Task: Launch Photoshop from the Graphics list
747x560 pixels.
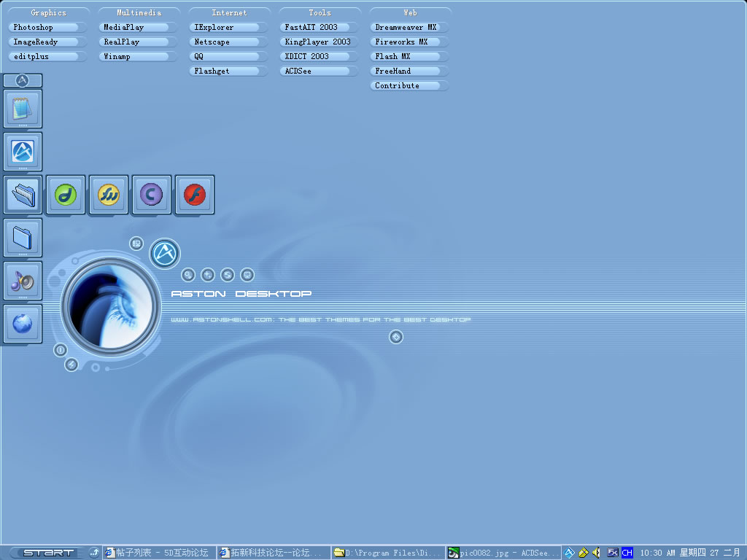Action: [x=47, y=28]
